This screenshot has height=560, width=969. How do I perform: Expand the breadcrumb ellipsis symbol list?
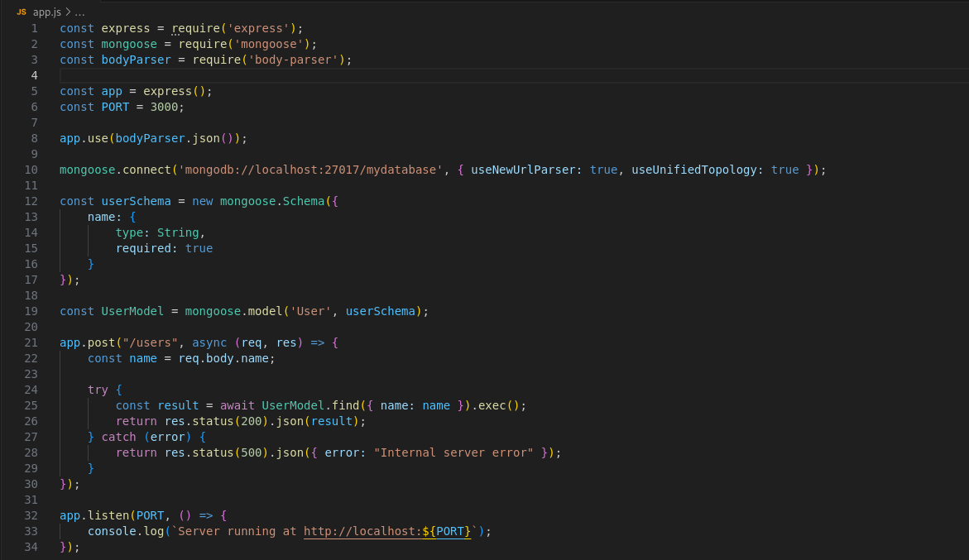pyautogui.click(x=80, y=12)
